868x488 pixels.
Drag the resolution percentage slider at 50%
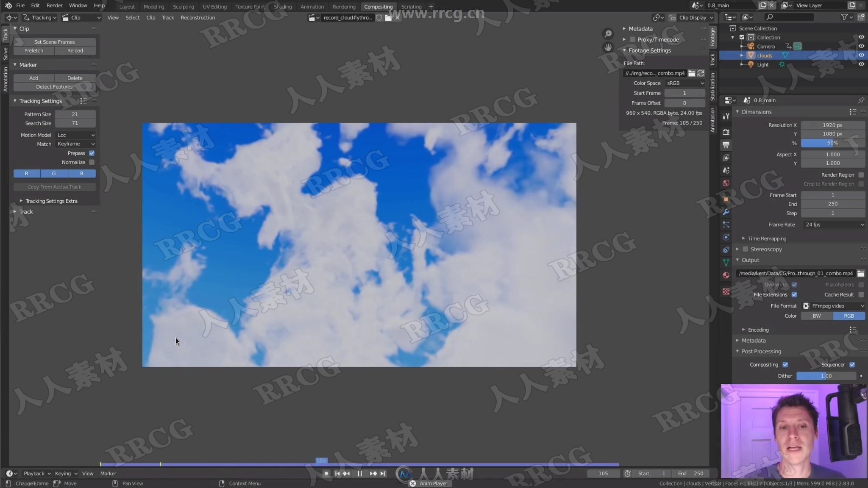(x=829, y=142)
